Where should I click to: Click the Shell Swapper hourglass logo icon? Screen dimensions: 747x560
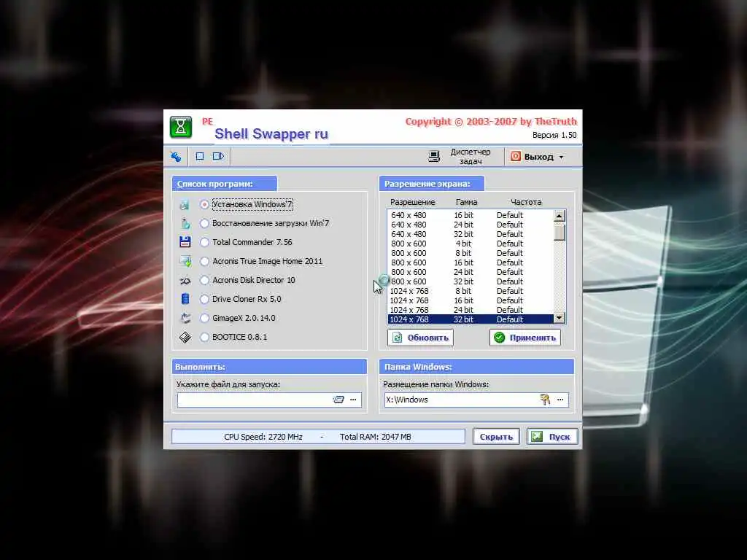(x=181, y=127)
